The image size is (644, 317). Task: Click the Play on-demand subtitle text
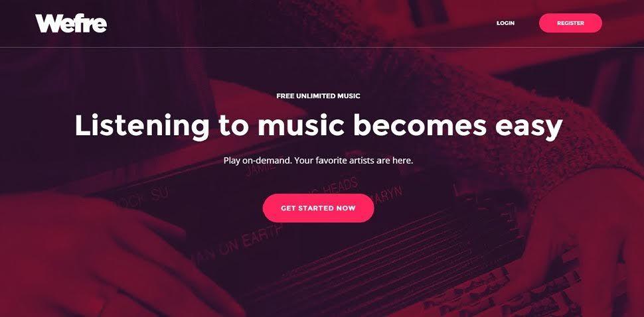258,160
